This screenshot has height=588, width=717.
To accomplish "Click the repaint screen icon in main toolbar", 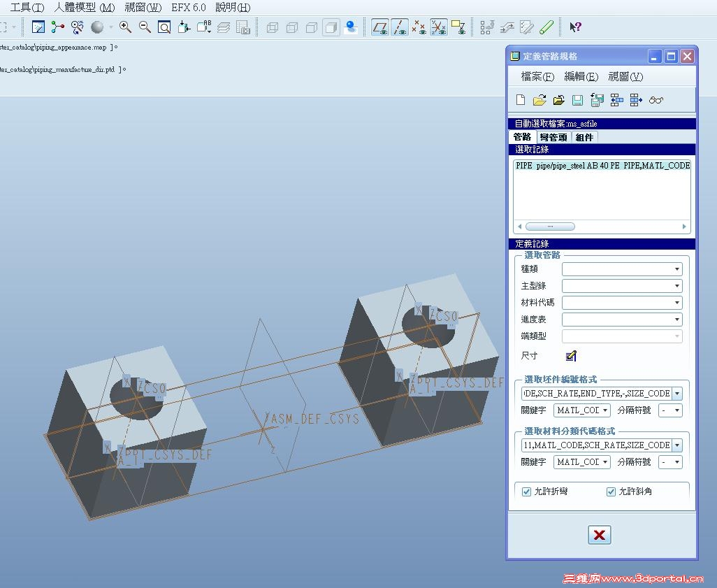I will point(38,27).
